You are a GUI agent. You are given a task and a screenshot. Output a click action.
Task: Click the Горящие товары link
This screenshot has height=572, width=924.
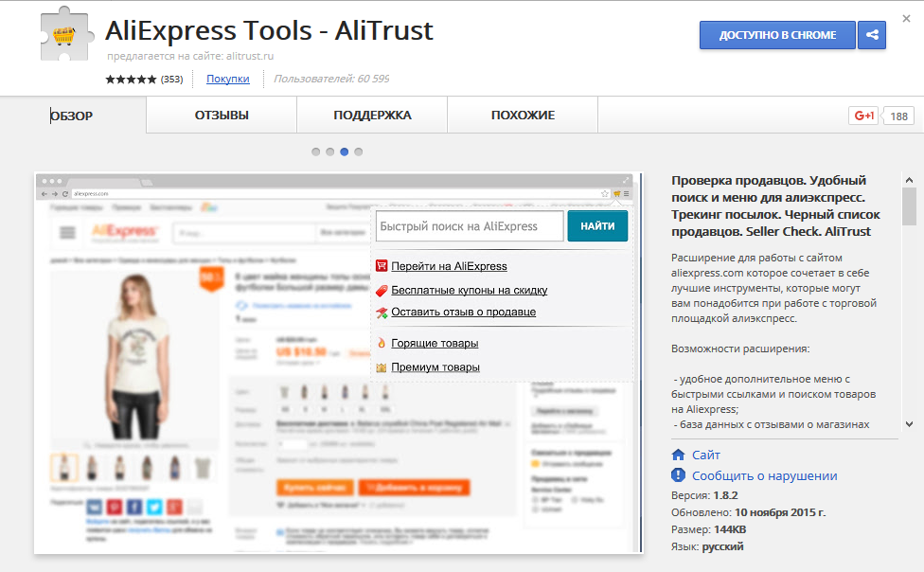pos(435,343)
